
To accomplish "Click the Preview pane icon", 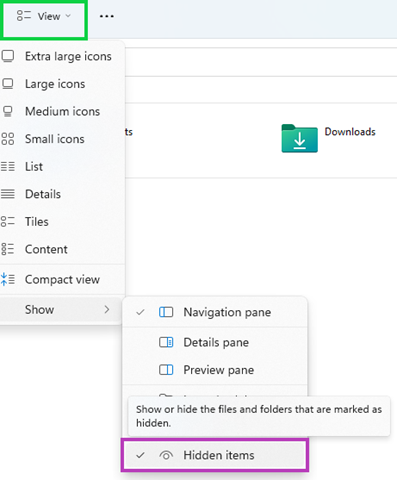I will (166, 370).
